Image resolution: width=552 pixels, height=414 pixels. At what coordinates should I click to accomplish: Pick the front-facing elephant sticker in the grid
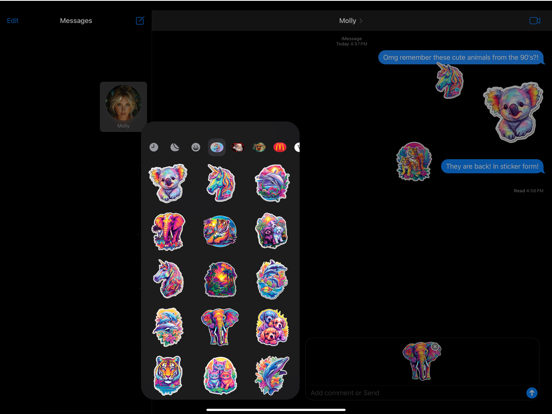point(220,327)
